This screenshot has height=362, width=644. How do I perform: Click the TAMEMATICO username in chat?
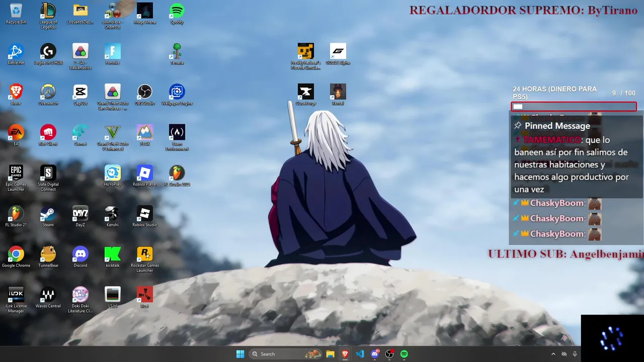point(552,140)
